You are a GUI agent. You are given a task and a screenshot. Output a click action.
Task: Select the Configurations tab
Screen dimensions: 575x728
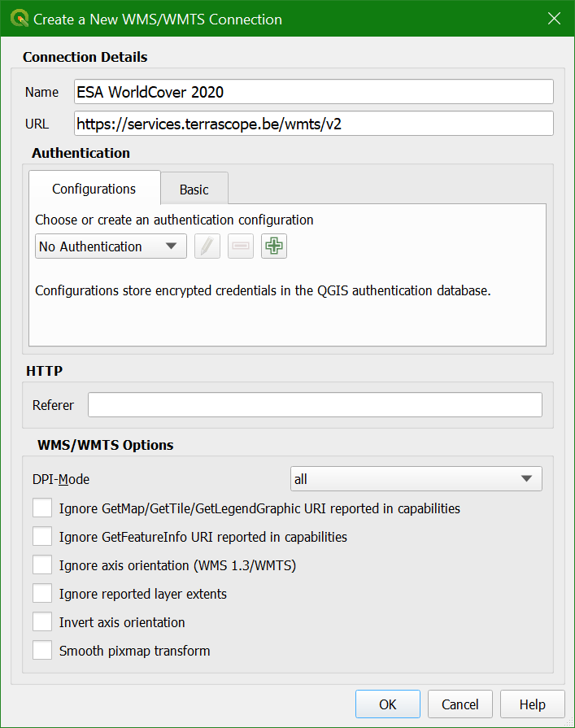pyautogui.click(x=94, y=189)
